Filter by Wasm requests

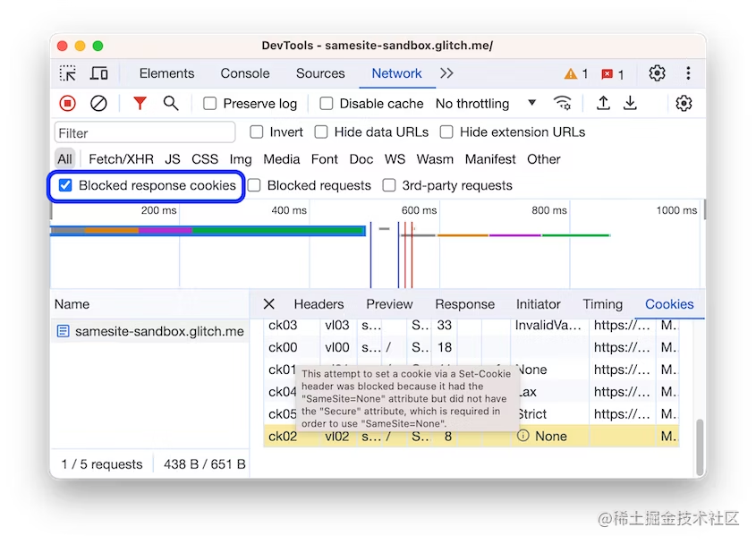tap(435, 159)
